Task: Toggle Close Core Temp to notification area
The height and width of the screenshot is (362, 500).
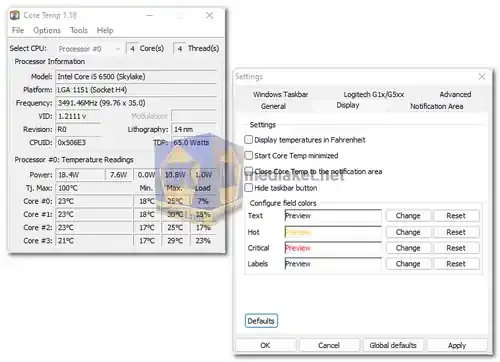Action: 249,171
